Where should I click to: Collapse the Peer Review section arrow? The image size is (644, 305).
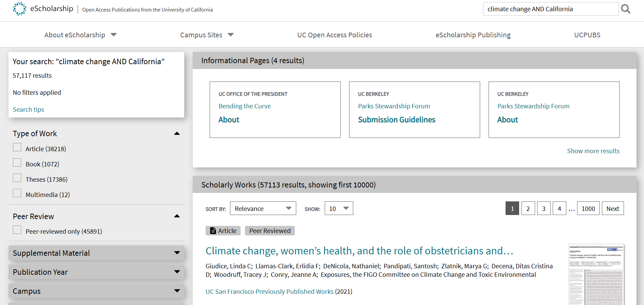pyautogui.click(x=177, y=216)
